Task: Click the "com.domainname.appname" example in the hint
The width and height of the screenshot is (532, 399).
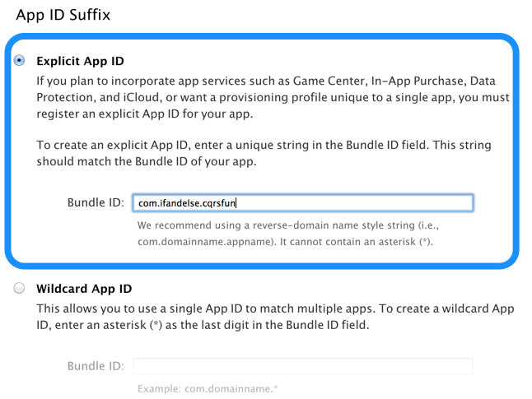Action: 202,242
